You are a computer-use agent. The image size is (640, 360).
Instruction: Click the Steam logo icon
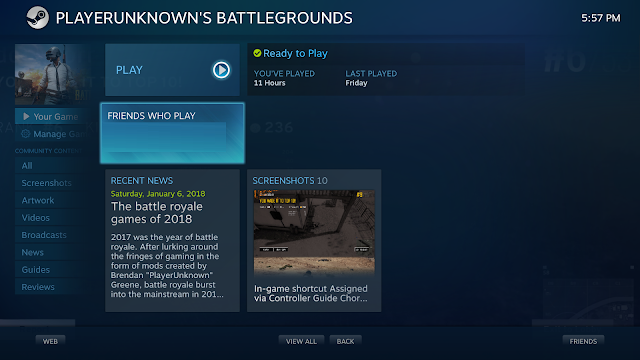pyautogui.click(x=38, y=18)
